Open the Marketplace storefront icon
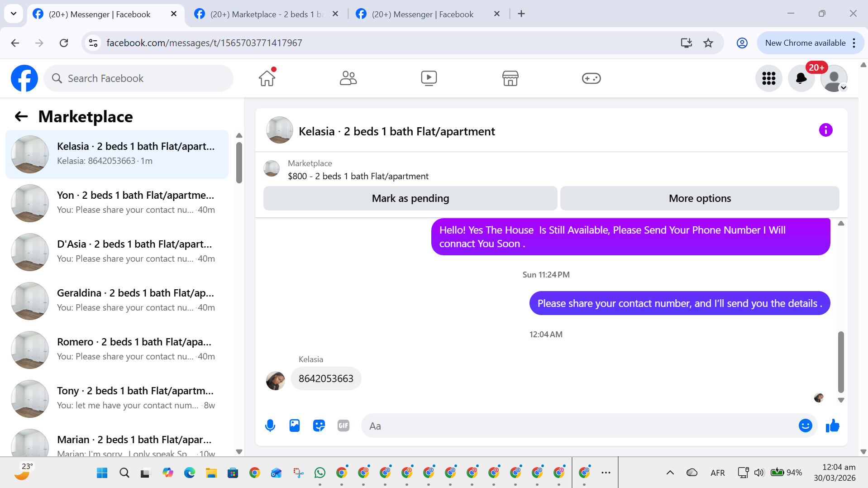Image resolution: width=868 pixels, height=488 pixels. pyautogui.click(x=510, y=78)
